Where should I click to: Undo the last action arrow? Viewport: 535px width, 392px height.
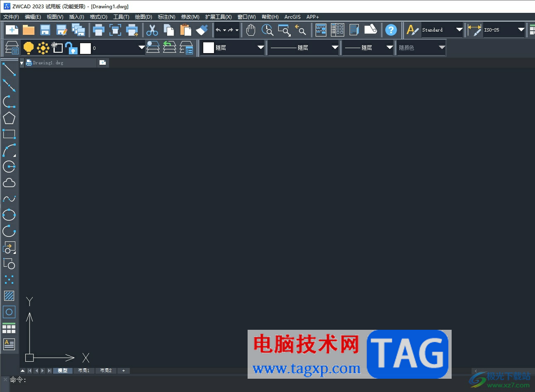coord(218,30)
